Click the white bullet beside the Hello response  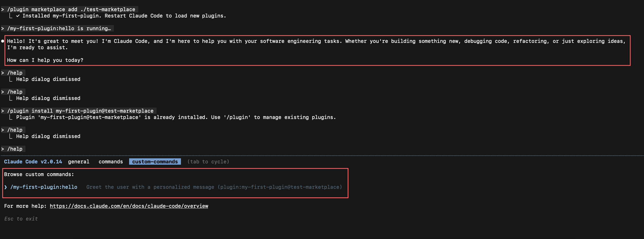click(3, 41)
